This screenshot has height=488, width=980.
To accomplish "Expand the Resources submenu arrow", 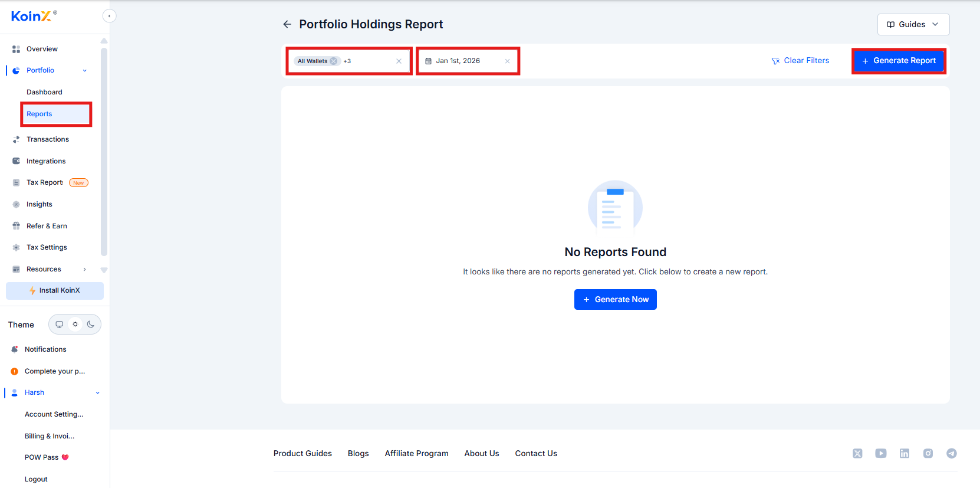I will [85, 269].
